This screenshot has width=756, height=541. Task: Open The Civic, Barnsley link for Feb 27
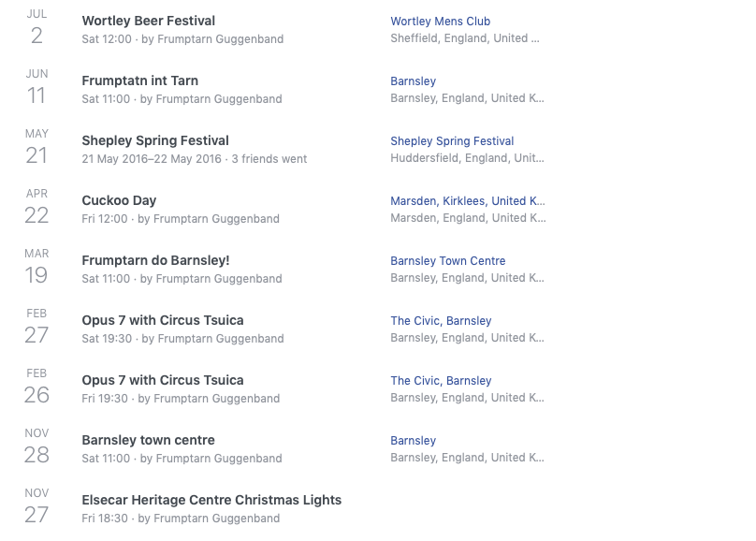tap(442, 321)
